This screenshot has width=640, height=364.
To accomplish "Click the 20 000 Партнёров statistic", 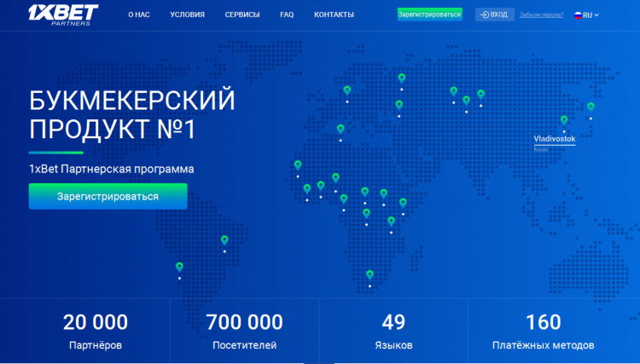I will click(96, 331).
